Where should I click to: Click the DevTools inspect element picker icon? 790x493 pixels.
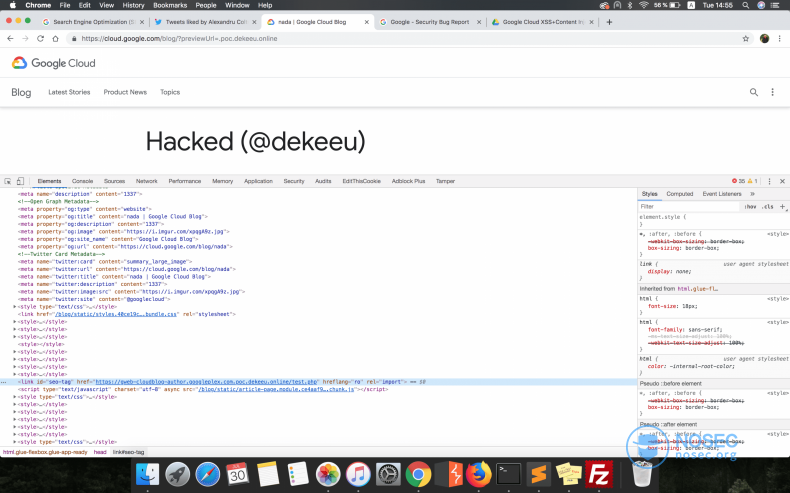[8, 181]
